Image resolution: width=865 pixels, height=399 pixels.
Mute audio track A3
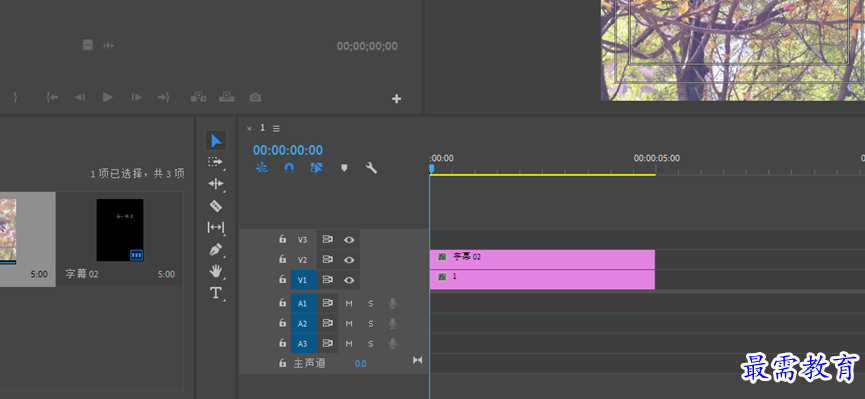click(349, 344)
